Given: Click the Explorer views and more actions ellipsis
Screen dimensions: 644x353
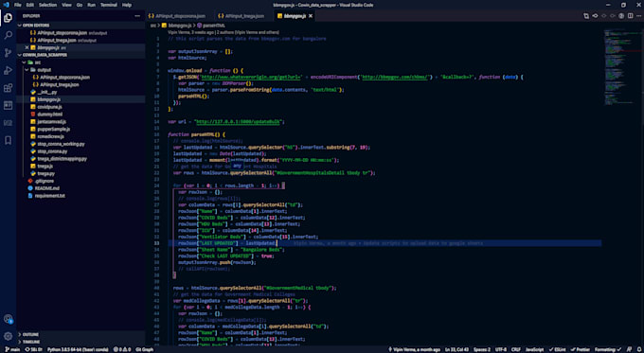Looking at the screenshot, I should point(137,16).
